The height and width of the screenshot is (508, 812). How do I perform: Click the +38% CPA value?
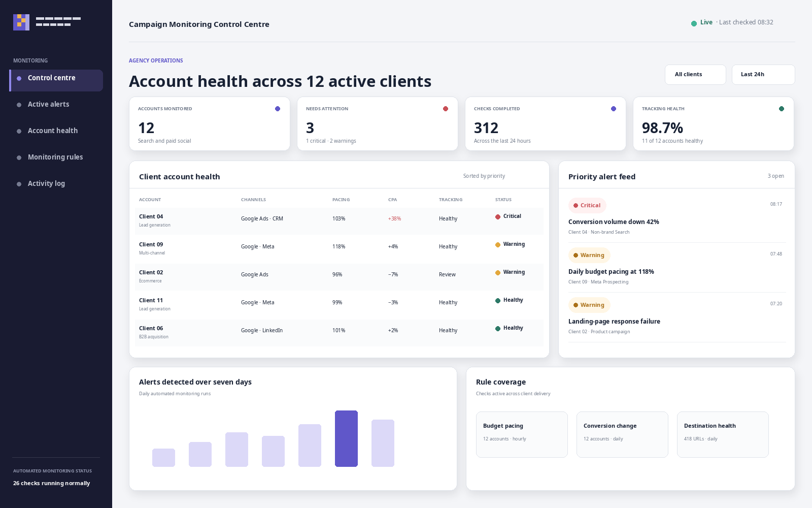394,219
